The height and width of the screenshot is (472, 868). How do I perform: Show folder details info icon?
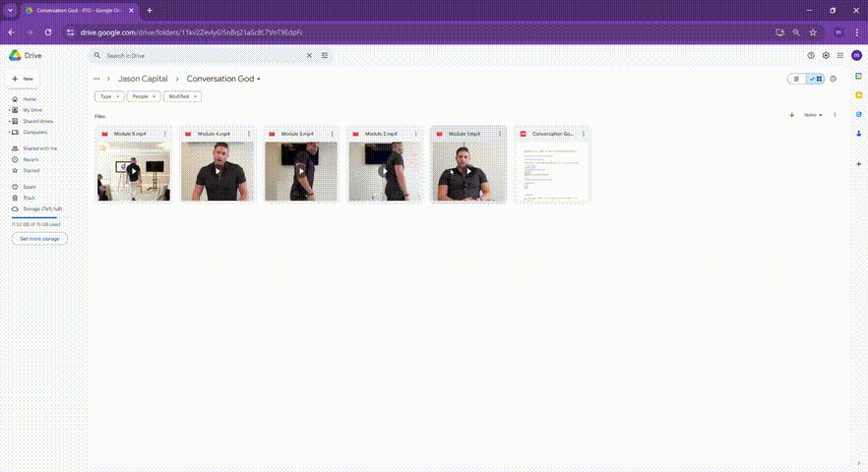[x=834, y=79]
